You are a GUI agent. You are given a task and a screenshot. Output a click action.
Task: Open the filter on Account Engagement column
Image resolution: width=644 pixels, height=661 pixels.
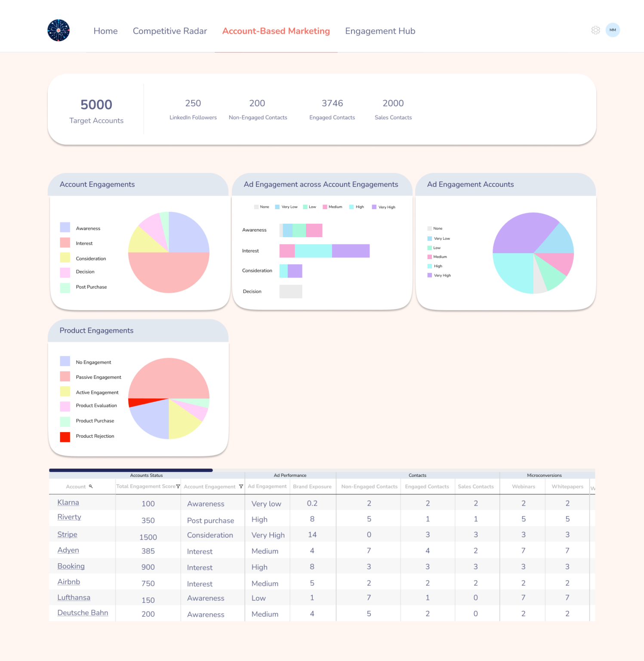[x=240, y=487]
